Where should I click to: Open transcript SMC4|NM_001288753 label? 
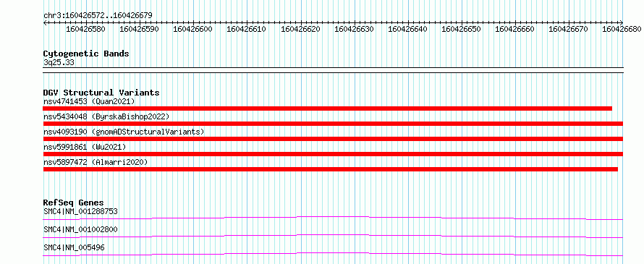[80, 211]
